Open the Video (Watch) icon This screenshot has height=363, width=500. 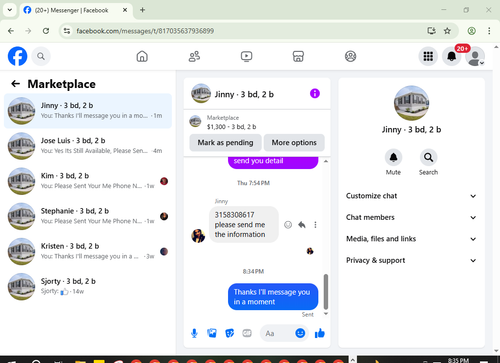(x=246, y=56)
